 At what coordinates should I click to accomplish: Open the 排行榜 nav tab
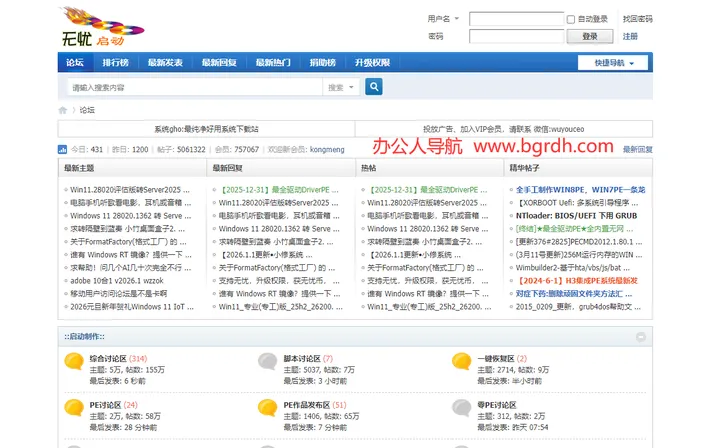115,62
